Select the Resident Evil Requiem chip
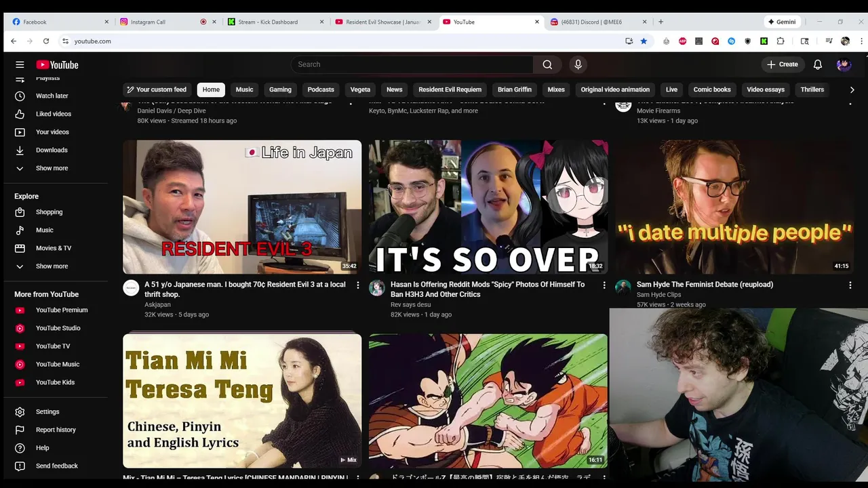Image resolution: width=868 pixels, height=488 pixels. click(450, 89)
